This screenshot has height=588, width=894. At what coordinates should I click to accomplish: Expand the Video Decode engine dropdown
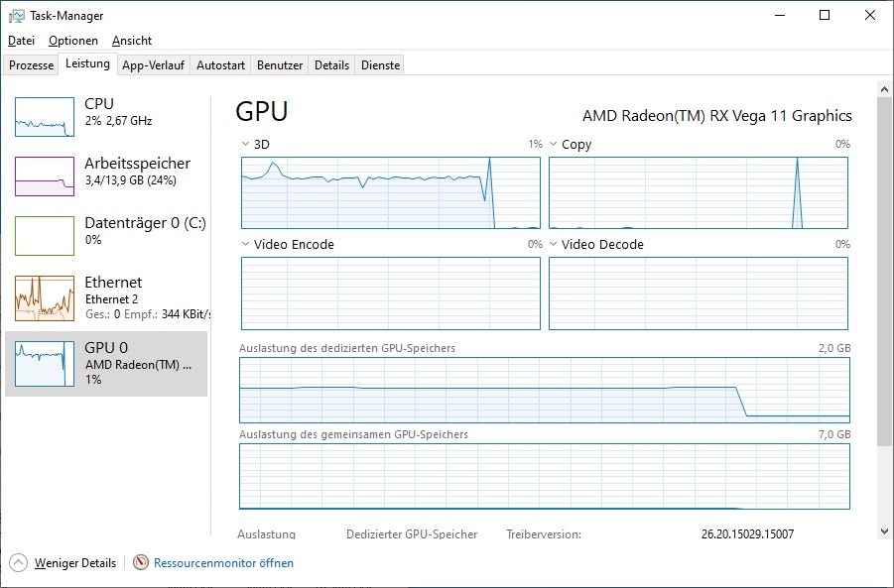coord(554,245)
